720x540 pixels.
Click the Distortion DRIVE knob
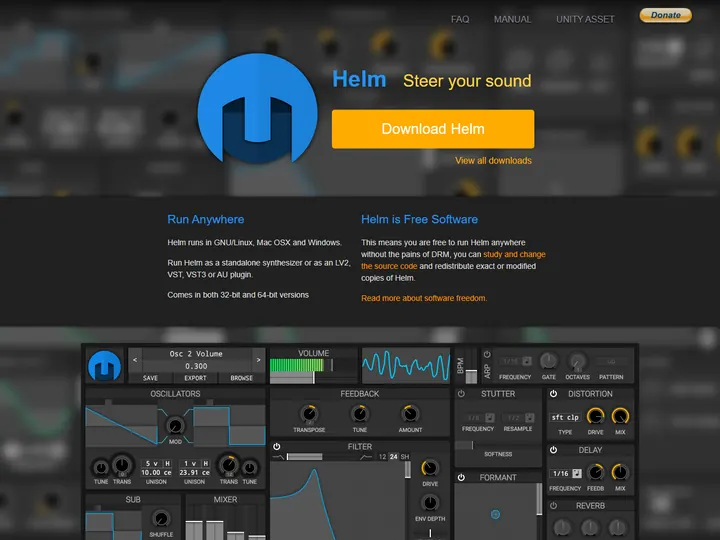point(596,416)
